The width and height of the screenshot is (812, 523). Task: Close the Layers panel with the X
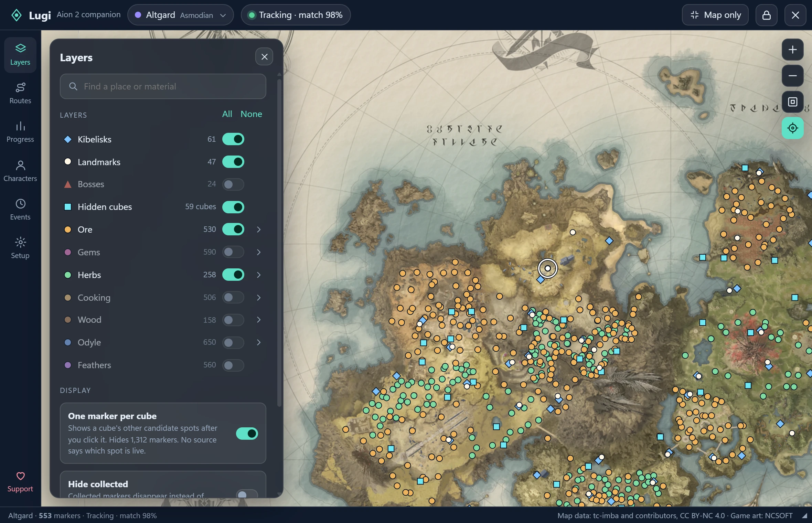point(264,57)
